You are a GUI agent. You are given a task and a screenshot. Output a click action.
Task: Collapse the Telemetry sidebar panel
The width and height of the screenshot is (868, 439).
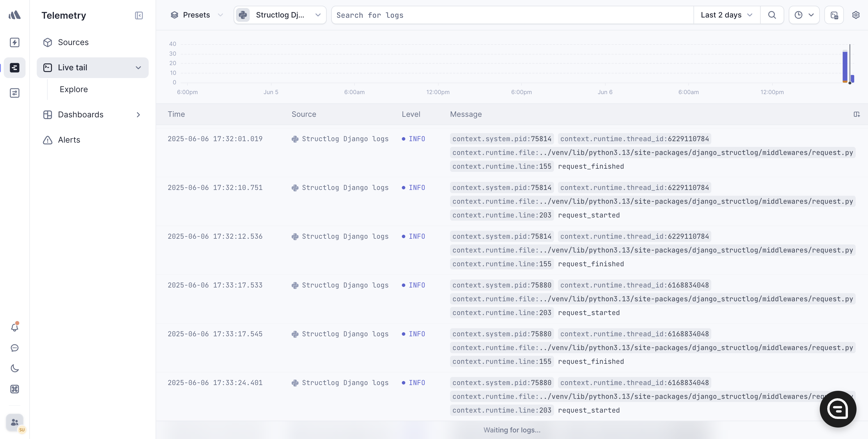coord(139,15)
